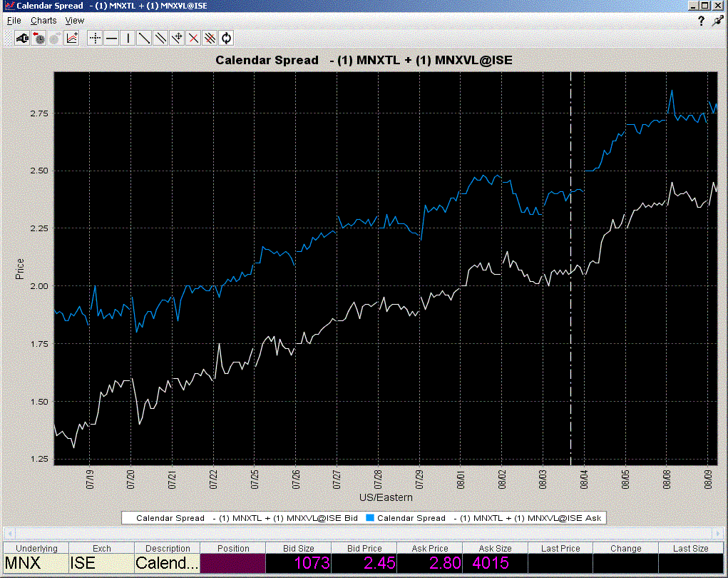Select the parallel lines tool
Viewport: 728px width, 578px height.
point(160,38)
